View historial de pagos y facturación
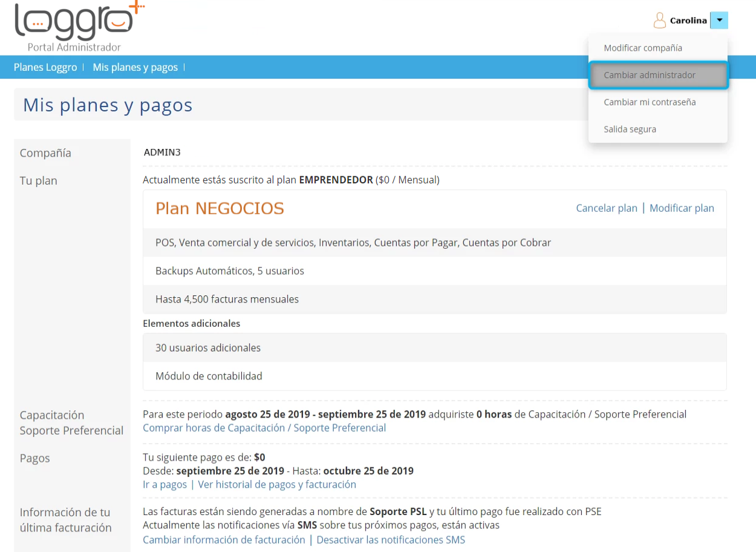 pyautogui.click(x=277, y=485)
